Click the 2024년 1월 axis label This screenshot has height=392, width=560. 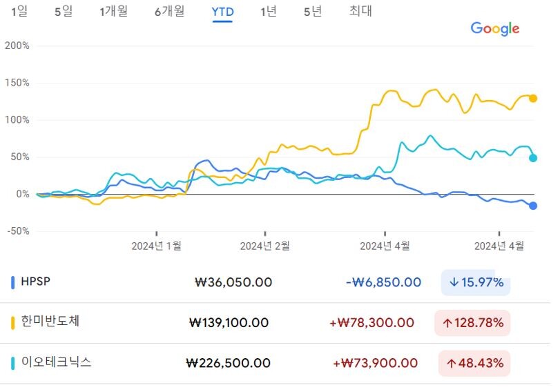click(157, 246)
